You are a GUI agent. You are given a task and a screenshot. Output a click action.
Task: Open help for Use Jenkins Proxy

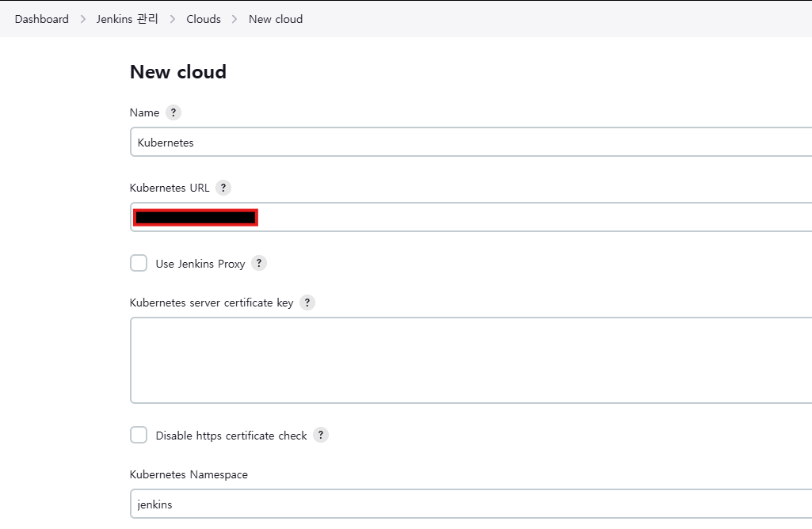(x=258, y=263)
